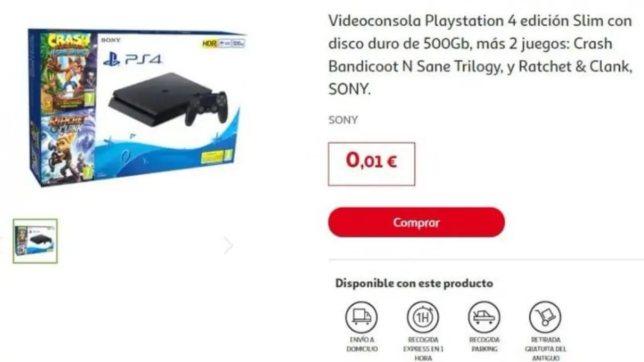Select the 1H express pickup clock icon
The width and height of the screenshot is (644, 362).
coord(423,317)
